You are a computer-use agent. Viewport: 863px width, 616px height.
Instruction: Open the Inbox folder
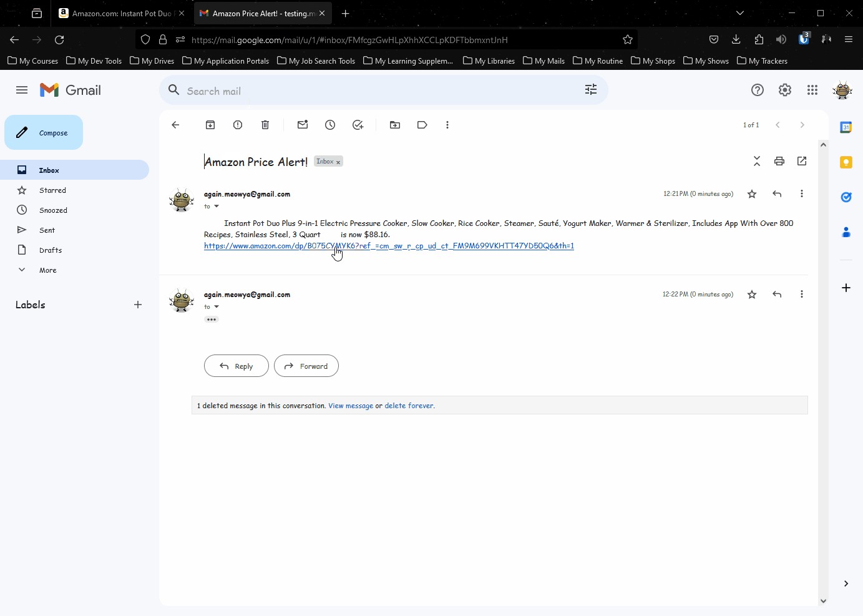(x=74, y=170)
